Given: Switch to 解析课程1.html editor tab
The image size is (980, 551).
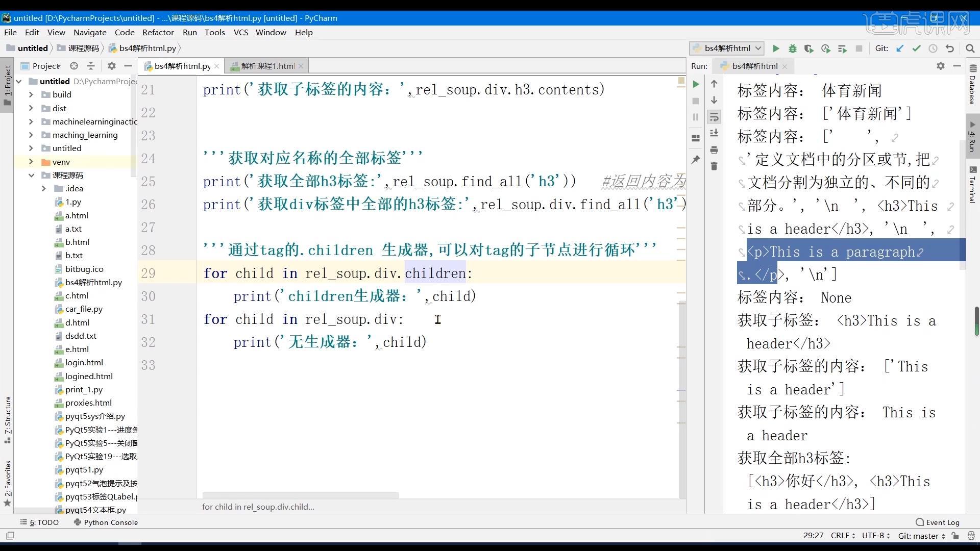Looking at the screenshot, I should 267,66.
